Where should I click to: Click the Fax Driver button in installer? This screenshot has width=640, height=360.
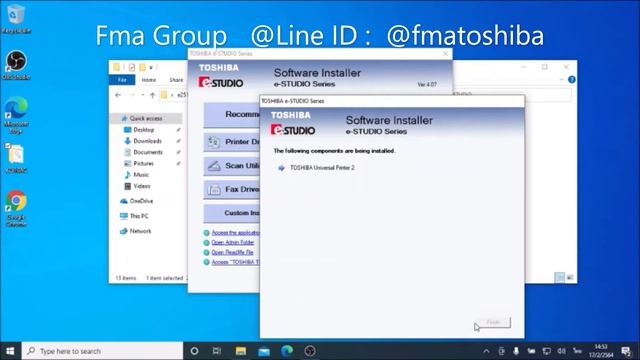point(232,189)
